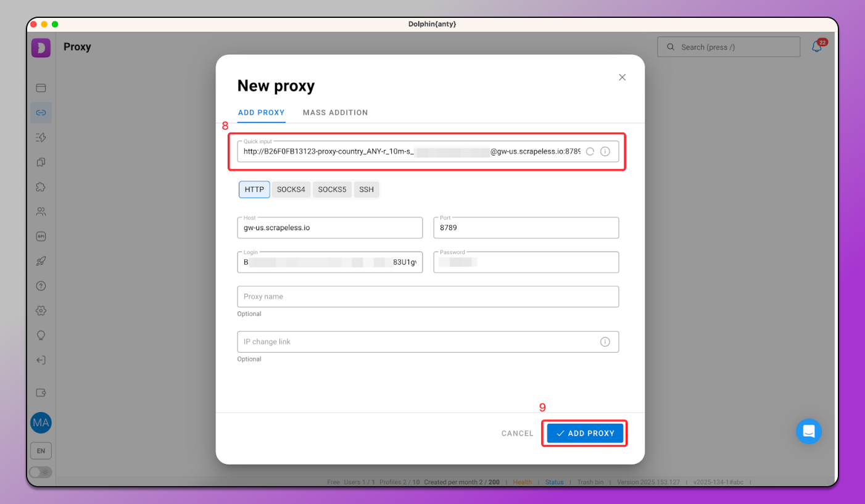
Task: Open the bookmarks sidebar icon
Action: click(41, 162)
